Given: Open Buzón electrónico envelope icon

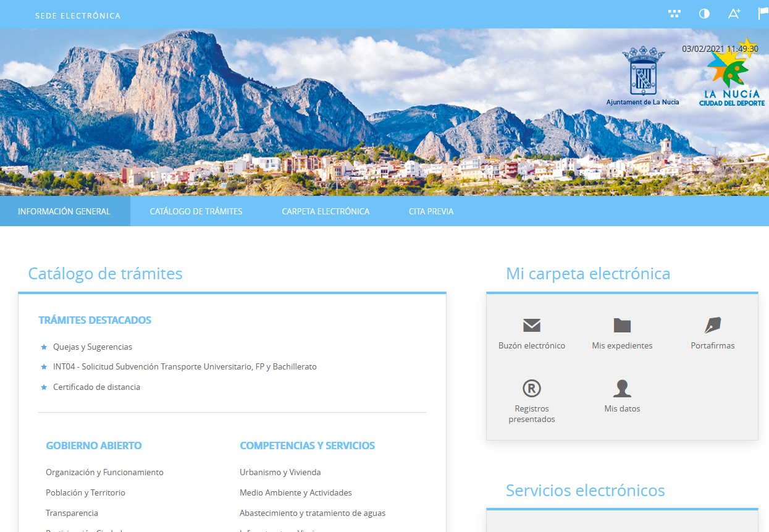Looking at the screenshot, I should point(532,326).
